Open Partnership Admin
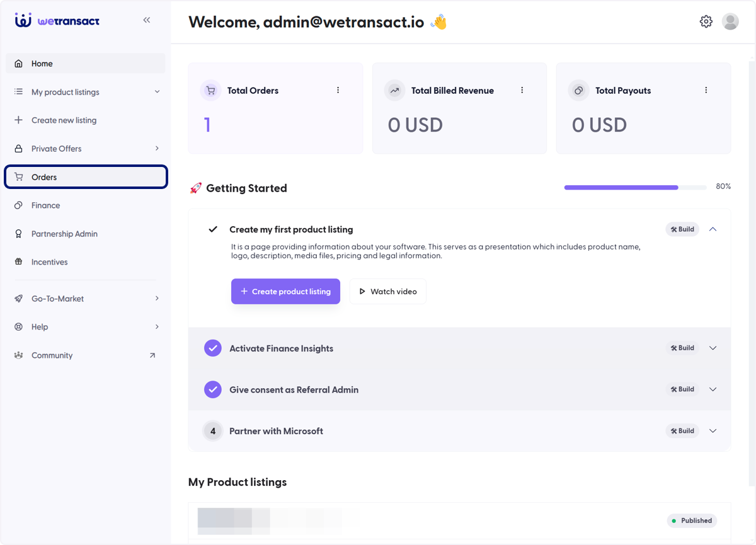The height and width of the screenshot is (545, 756). click(86, 234)
